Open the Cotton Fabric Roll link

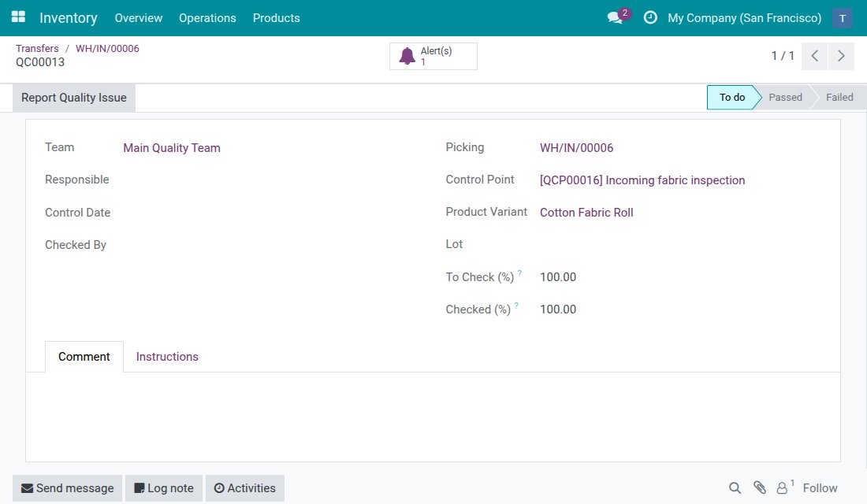[x=586, y=213]
